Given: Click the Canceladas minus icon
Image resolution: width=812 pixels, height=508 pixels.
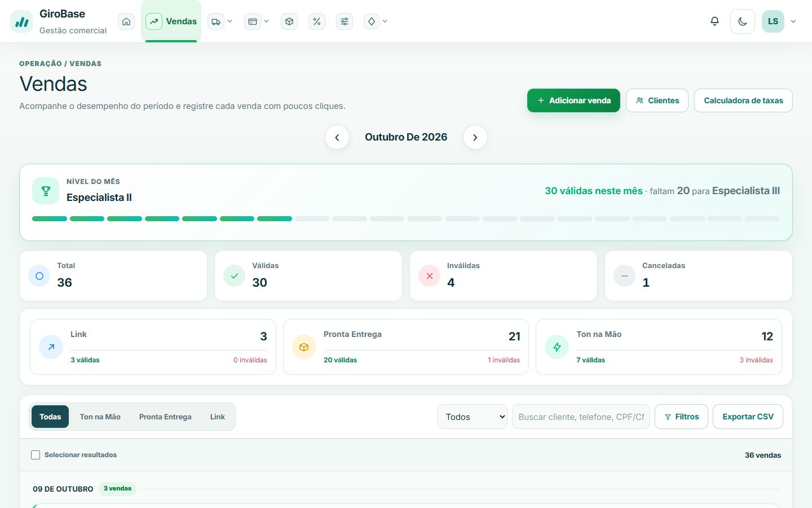Looking at the screenshot, I should (x=625, y=276).
